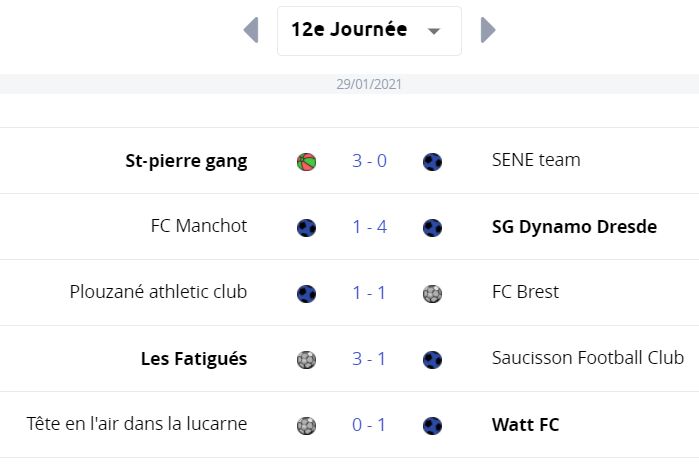Select the St-pierre gang team name
This screenshot has width=699, height=474.
tap(186, 161)
